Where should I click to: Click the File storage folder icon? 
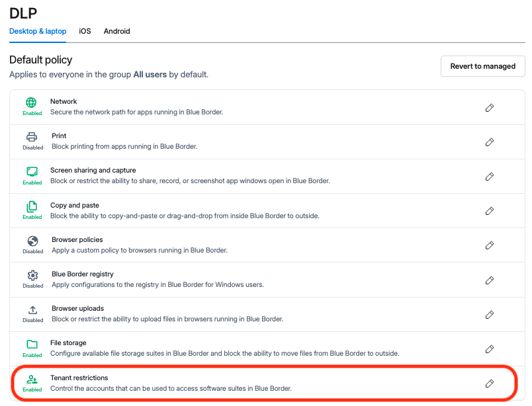[x=32, y=345]
